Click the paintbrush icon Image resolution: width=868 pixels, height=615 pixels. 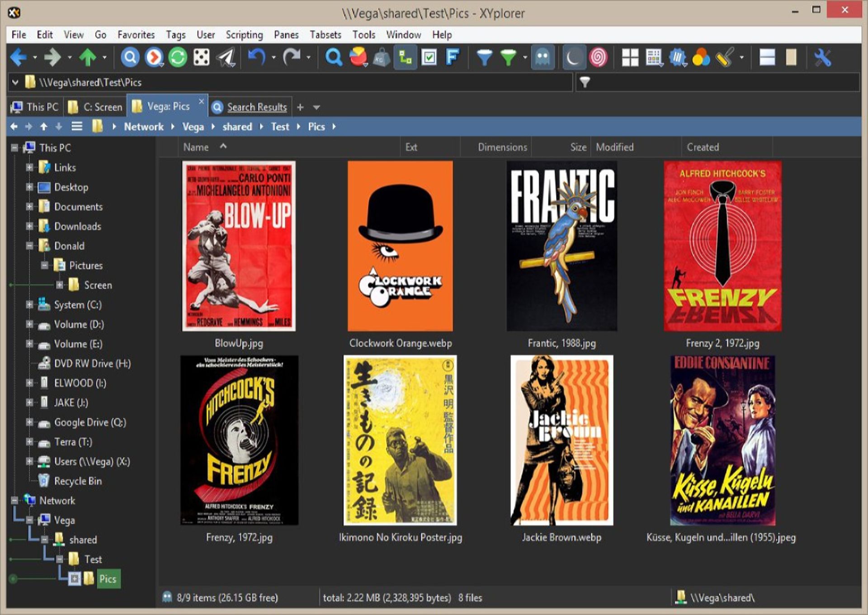(725, 57)
